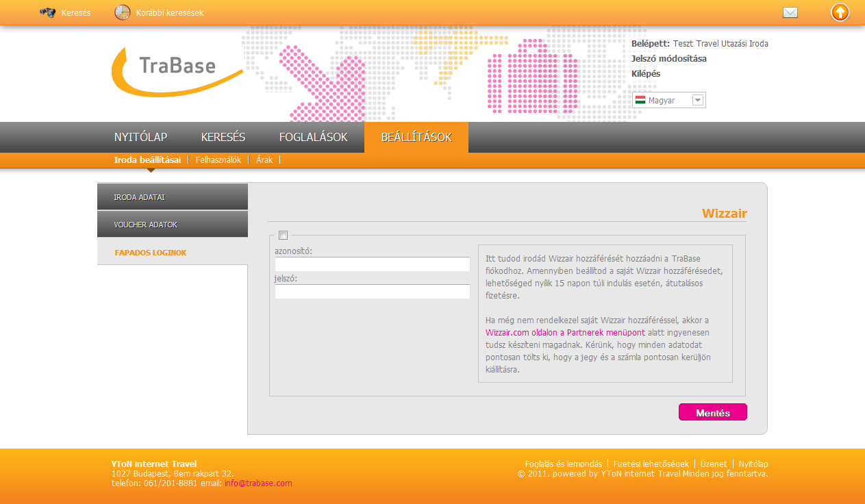Open the KERESÉS main menu
The height and width of the screenshot is (504, 865).
223,137
